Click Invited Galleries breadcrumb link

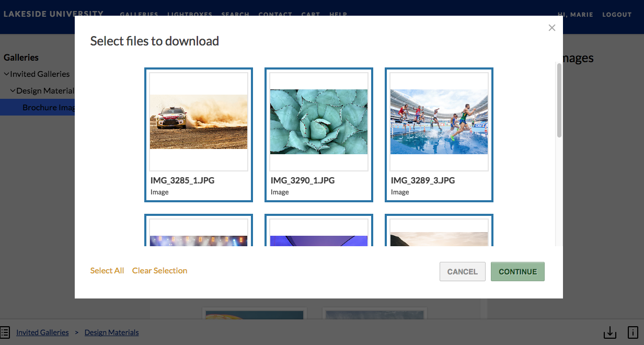42,332
